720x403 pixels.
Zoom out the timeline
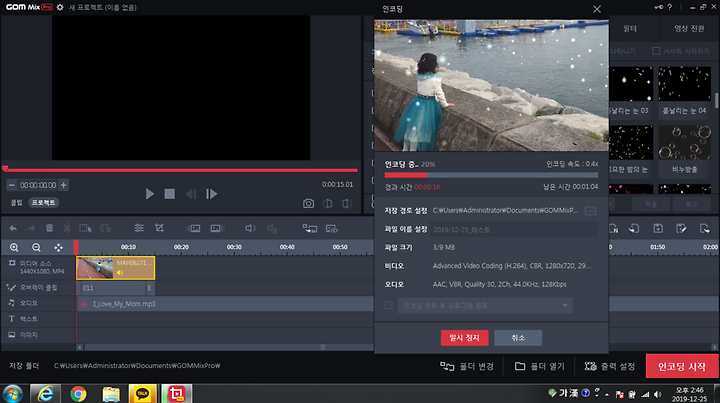tap(36, 247)
